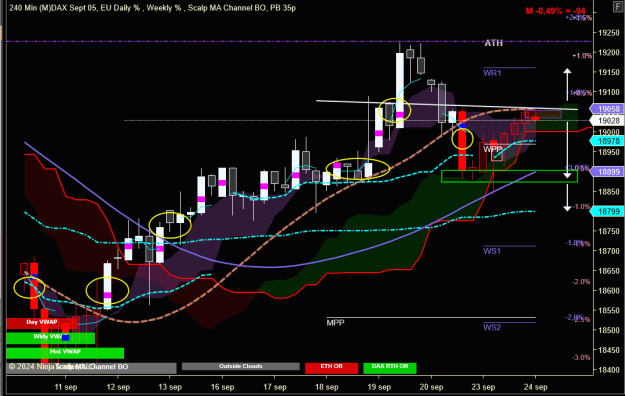The image size is (625, 396).
Task: Click the ATH level label
Action: point(493,43)
